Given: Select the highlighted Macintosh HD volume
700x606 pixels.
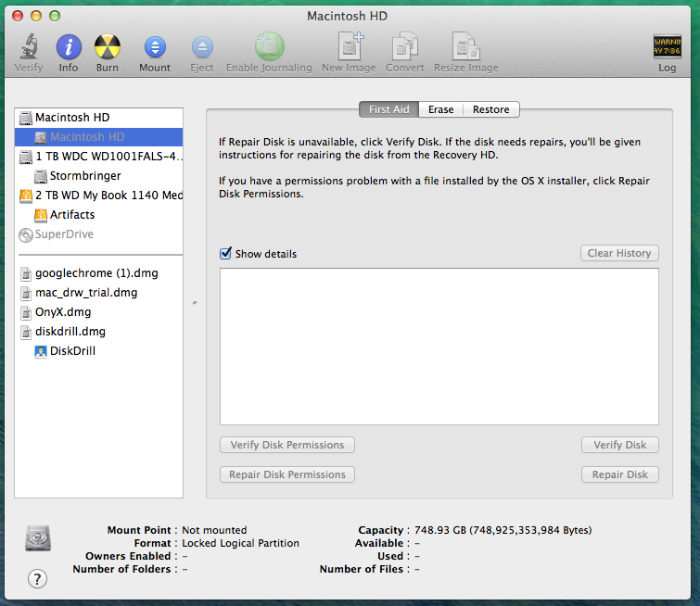Looking at the screenshot, I should pos(98,137).
